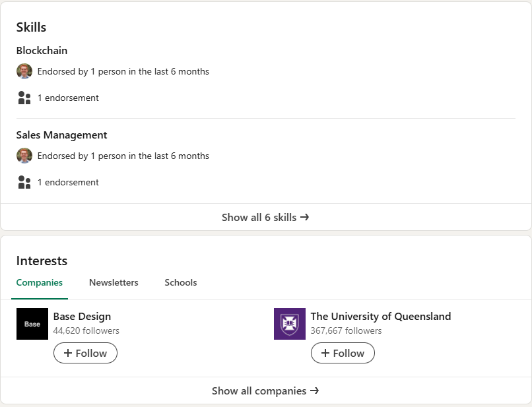Click the people icon under Blockchain

tap(24, 98)
